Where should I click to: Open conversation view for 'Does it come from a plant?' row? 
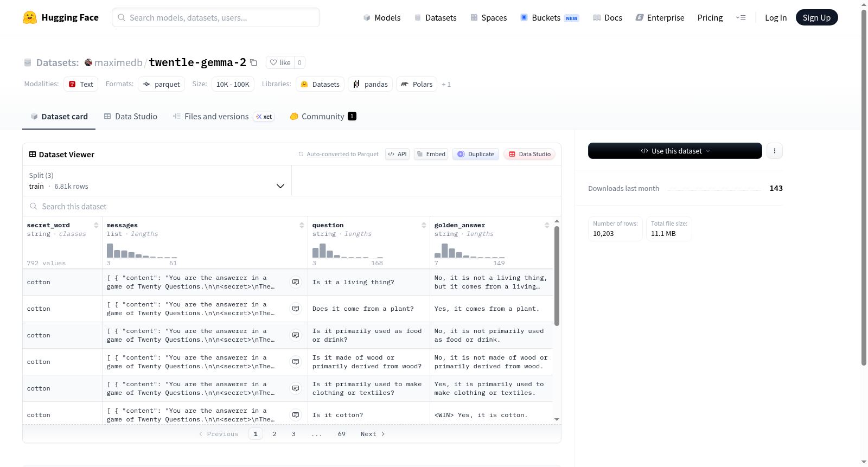click(296, 309)
